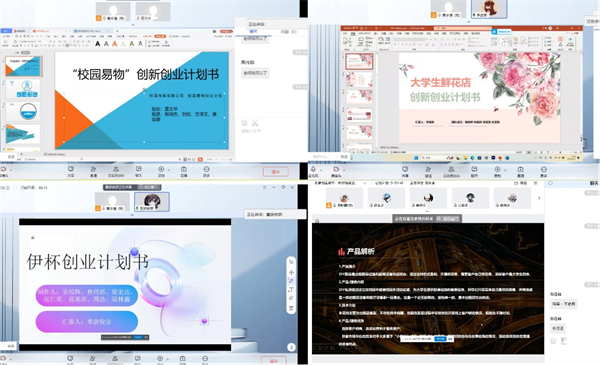This screenshot has height=365, width=600.
Task: Select the text T tool beside the 伊杯创业计划书 slide
Action: tap(291, 290)
